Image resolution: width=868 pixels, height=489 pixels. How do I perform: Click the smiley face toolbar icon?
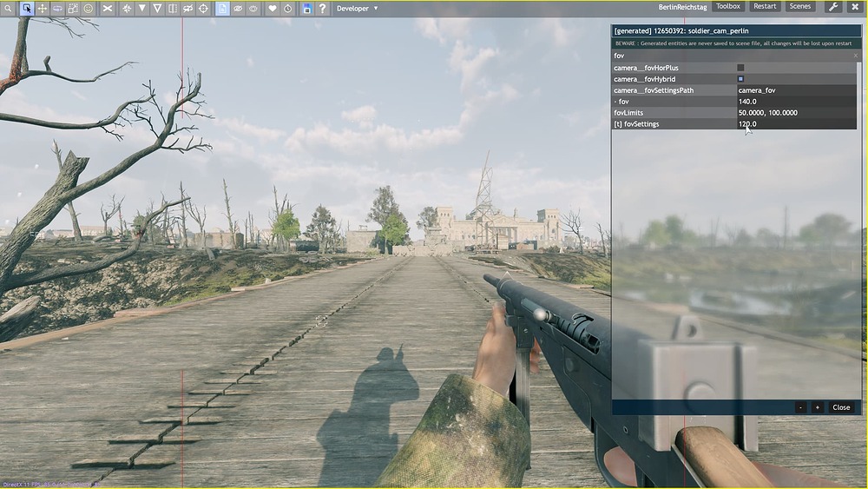(x=89, y=9)
